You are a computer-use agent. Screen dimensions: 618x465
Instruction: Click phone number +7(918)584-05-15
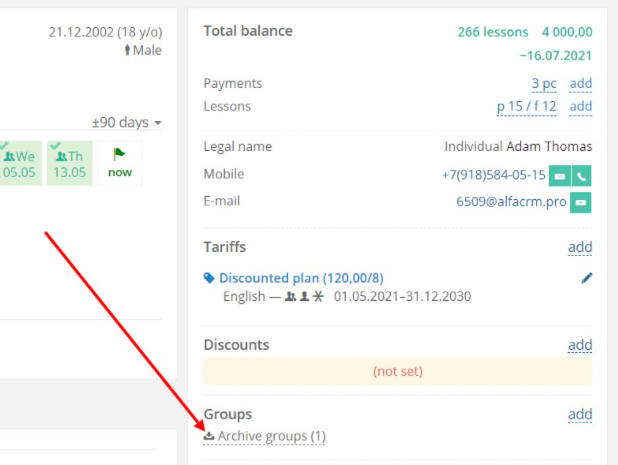[494, 175]
